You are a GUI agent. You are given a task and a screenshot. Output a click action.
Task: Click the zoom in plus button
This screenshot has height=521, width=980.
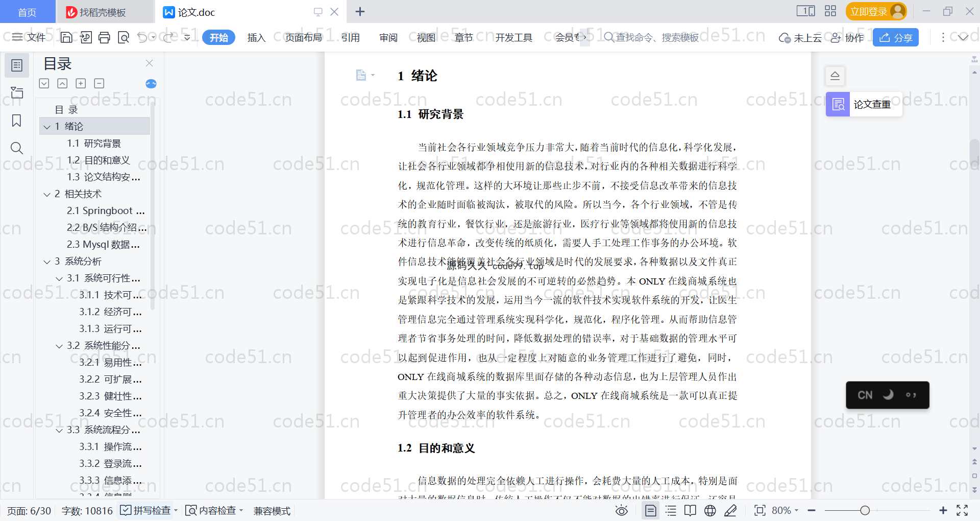pyautogui.click(x=943, y=510)
